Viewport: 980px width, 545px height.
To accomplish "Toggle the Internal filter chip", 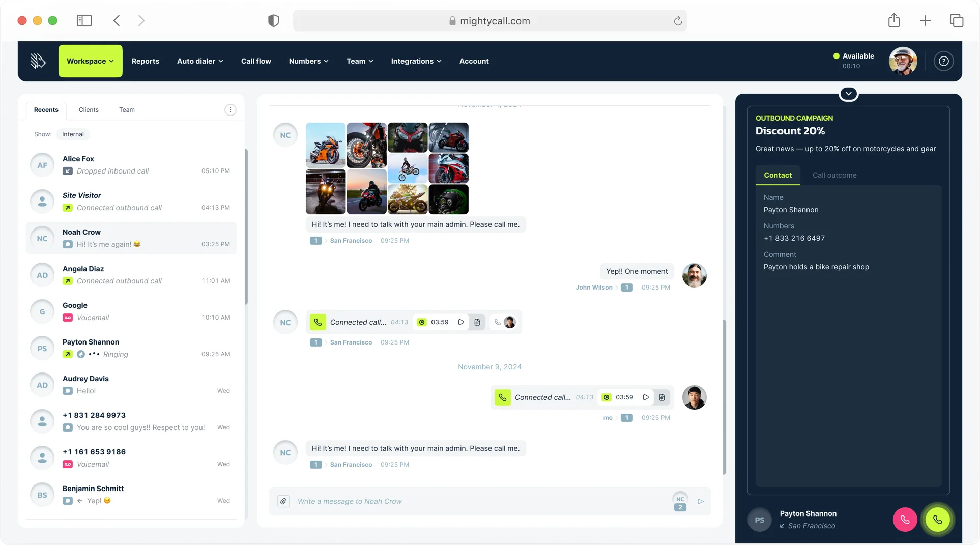I will 73,134.
